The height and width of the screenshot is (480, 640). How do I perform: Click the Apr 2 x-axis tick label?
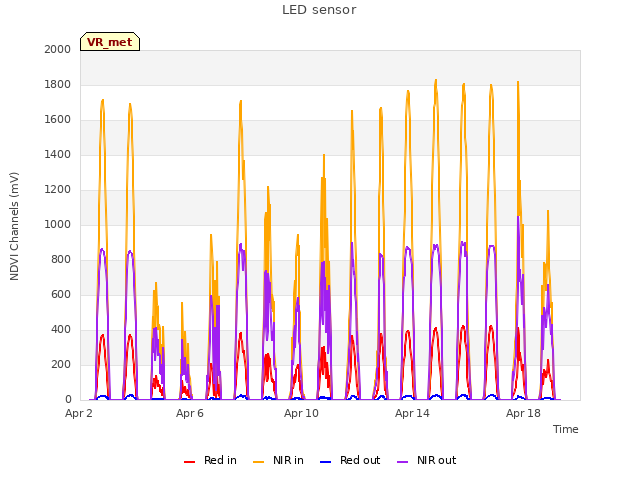point(79,413)
